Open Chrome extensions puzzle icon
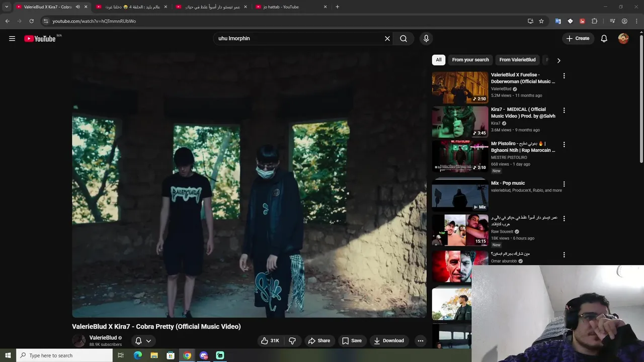644x362 pixels. (x=594, y=21)
